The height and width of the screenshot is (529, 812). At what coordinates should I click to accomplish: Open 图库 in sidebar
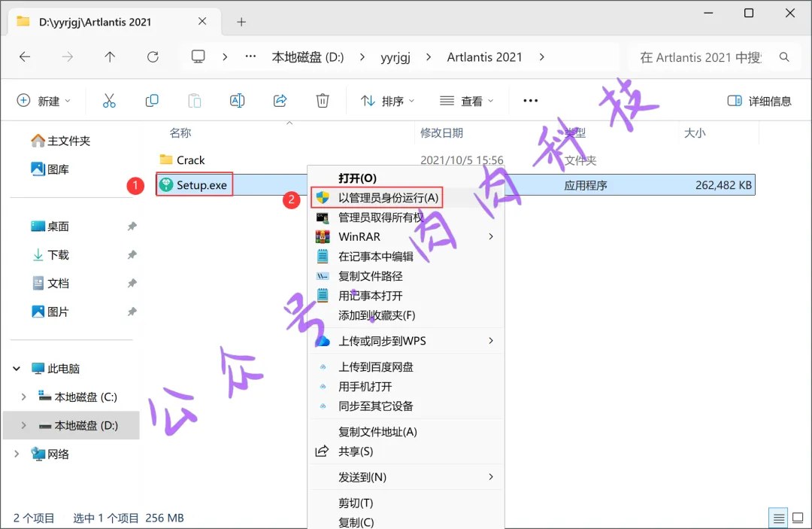[x=50, y=169]
